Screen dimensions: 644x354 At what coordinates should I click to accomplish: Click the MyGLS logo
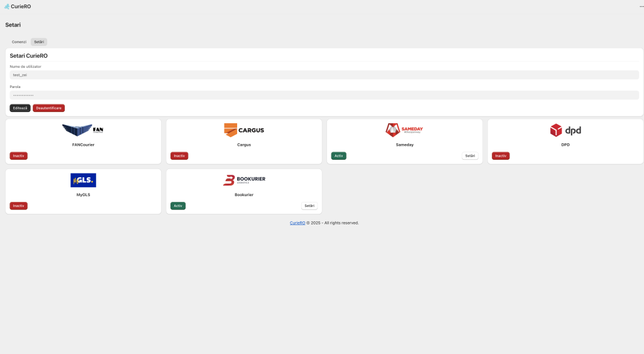[x=83, y=180]
